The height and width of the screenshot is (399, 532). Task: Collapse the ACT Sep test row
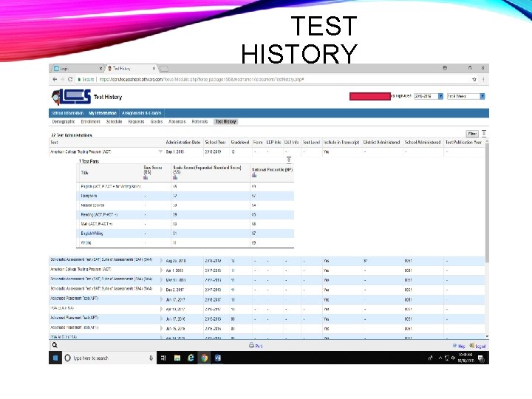click(160, 151)
